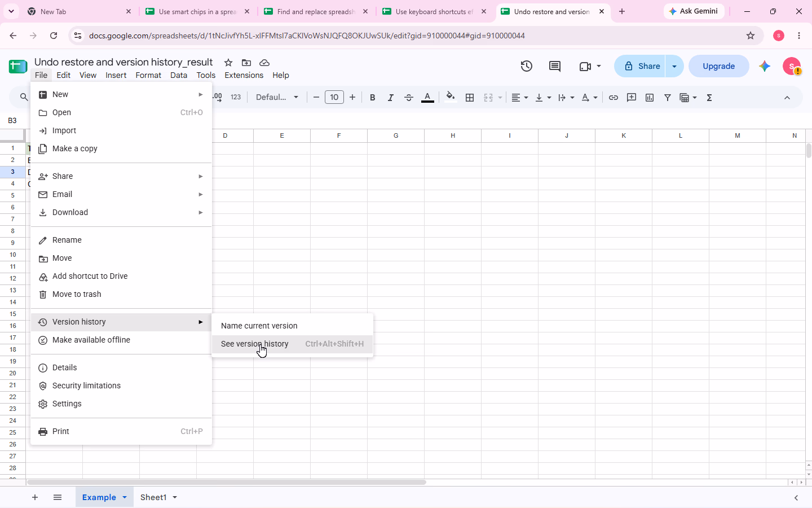Toggle strikethrough formatting
Image resolution: width=812 pixels, height=508 pixels.
pos(409,98)
